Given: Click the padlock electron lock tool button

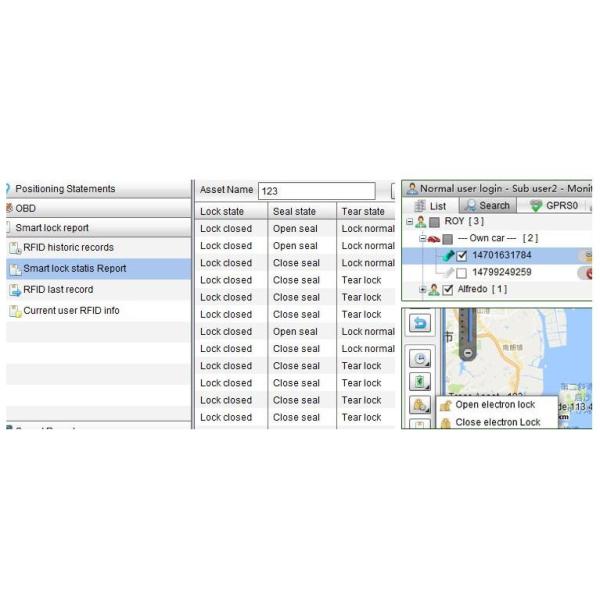Looking at the screenshot, I should click(x=419, y=405).
